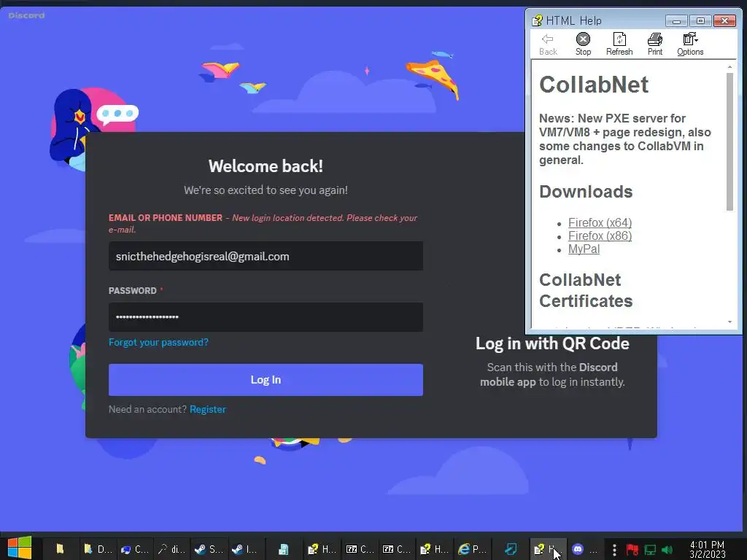Viewport: 747px width, 560px height.
Task: Click the HTML Help vertical scrollbar thumb
Action: click(x=729, y=141)
